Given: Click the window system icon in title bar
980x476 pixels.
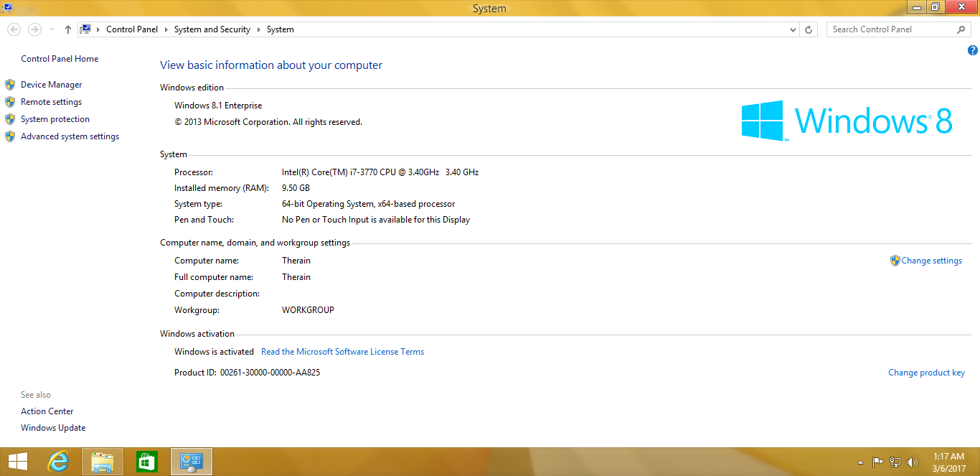Looking at the screenshot, I should pyautogui.click(x=7, y=7).
